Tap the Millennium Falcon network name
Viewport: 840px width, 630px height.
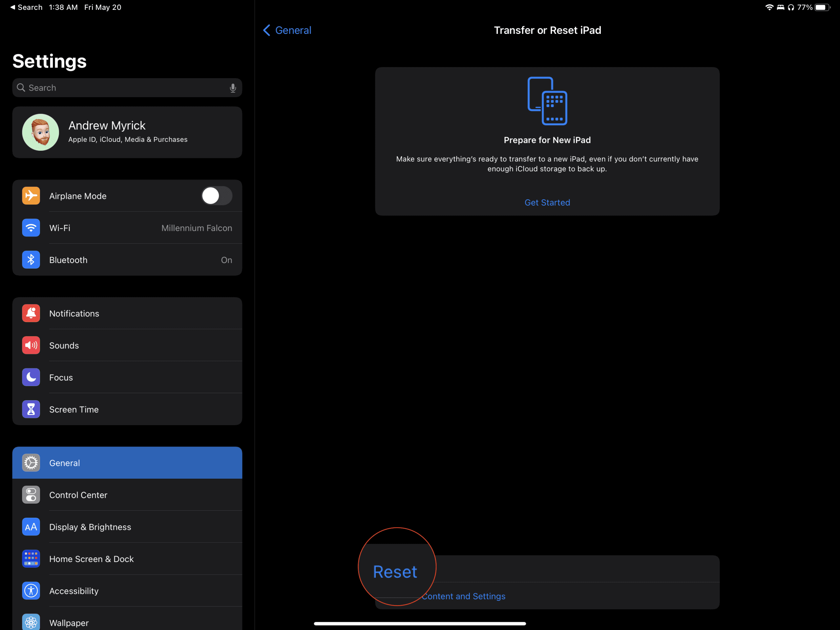[x=197, y=228]
